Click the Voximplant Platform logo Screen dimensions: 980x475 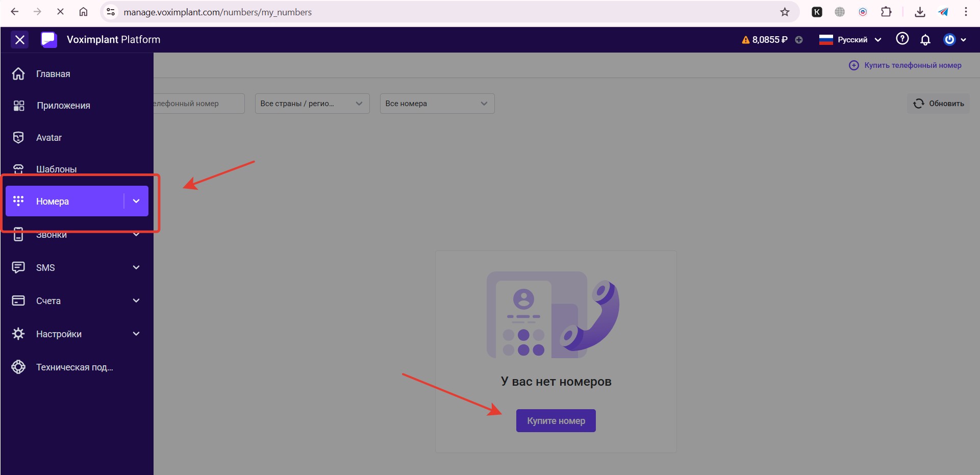coord(49,40)
